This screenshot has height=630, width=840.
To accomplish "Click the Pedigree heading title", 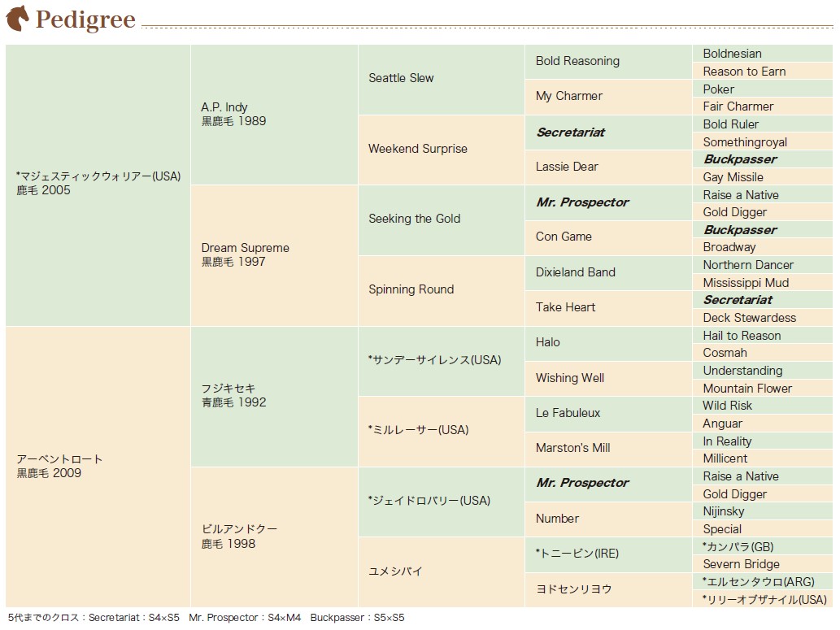I will click(x=85, y=20).
